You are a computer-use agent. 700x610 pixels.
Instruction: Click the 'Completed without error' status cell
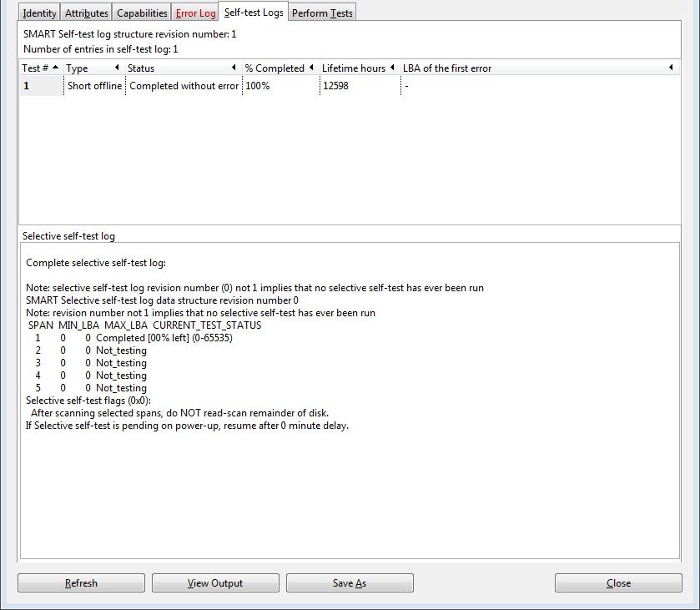[184, 86]
